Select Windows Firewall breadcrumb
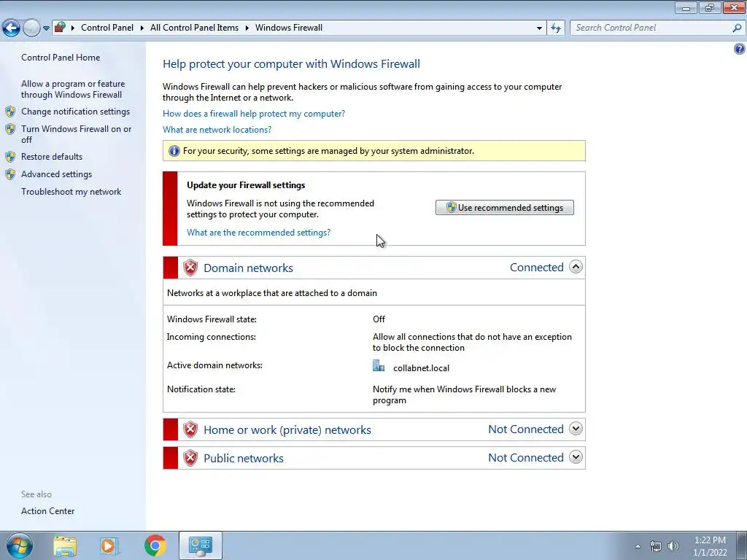The image size is (747, 560). [289, 28]
